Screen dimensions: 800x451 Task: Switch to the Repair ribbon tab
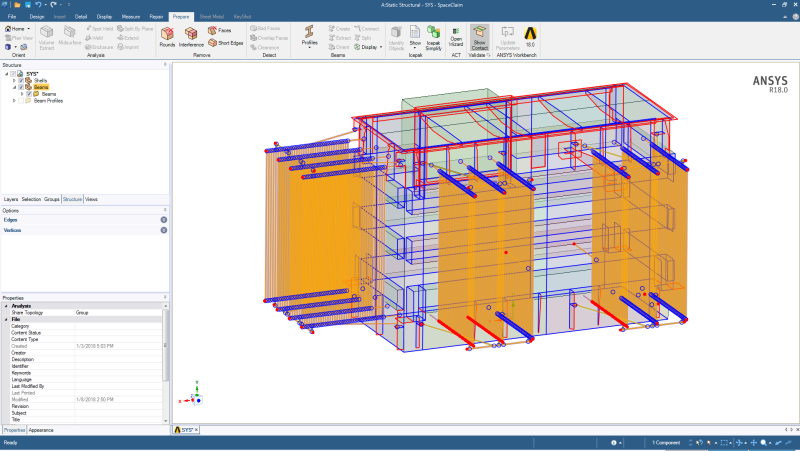coord(156,17)
